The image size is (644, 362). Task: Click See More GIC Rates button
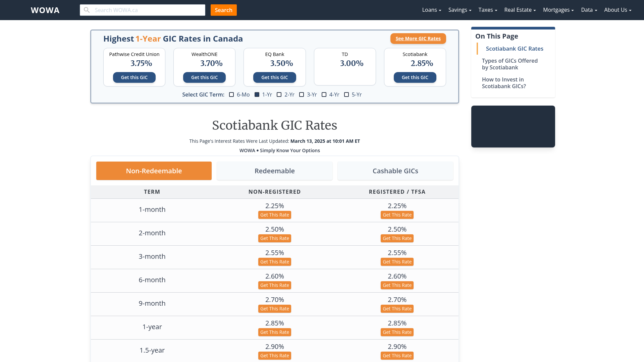point(418,39)
